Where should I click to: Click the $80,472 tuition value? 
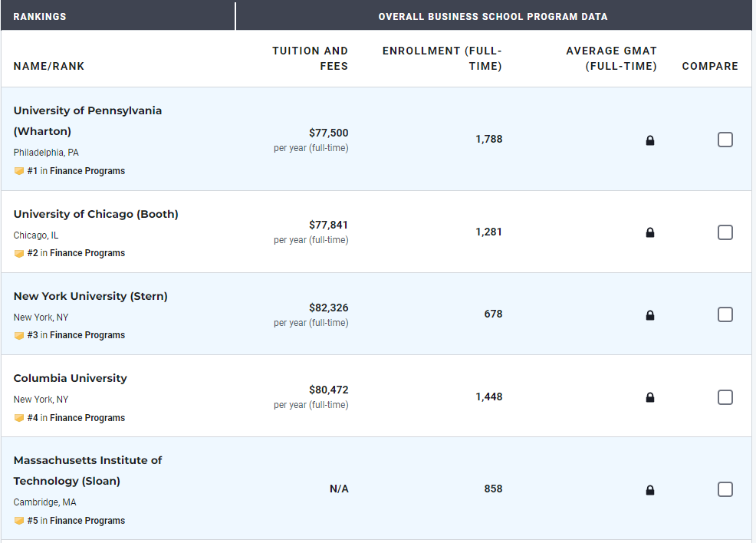[x=328, y=390]
